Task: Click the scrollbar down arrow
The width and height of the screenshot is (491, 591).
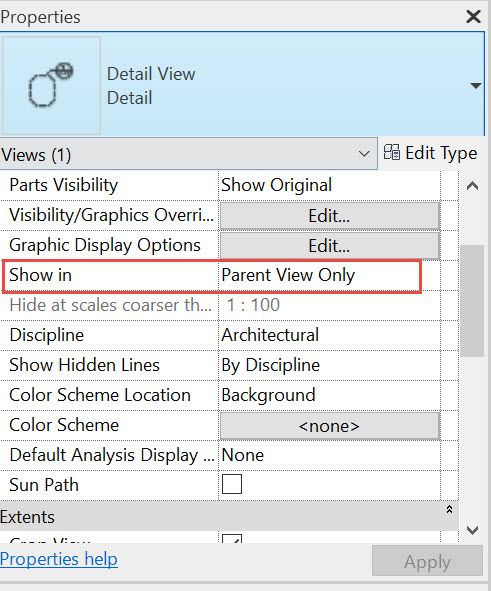Action: 472,530
